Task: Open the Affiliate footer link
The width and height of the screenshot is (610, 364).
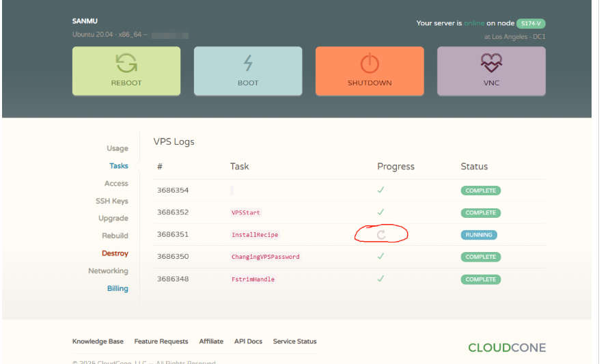Action: pyautogui.click(x=211, y=341)
